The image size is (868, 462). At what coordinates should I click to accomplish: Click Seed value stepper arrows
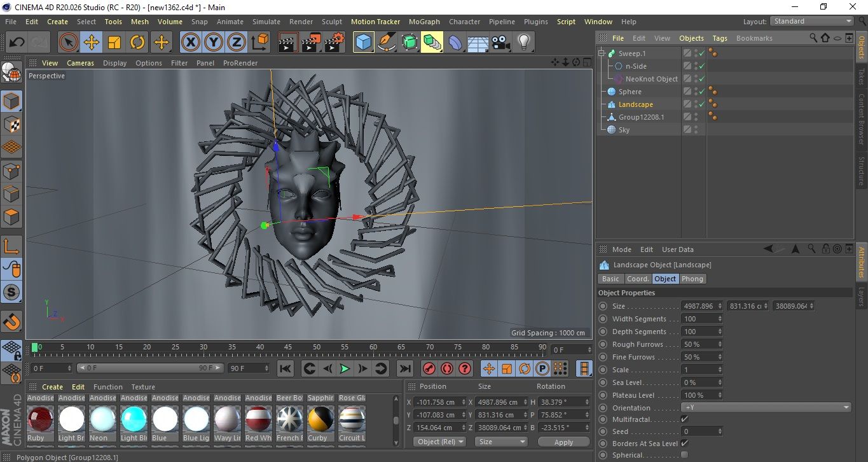click(x=720, y=431)
